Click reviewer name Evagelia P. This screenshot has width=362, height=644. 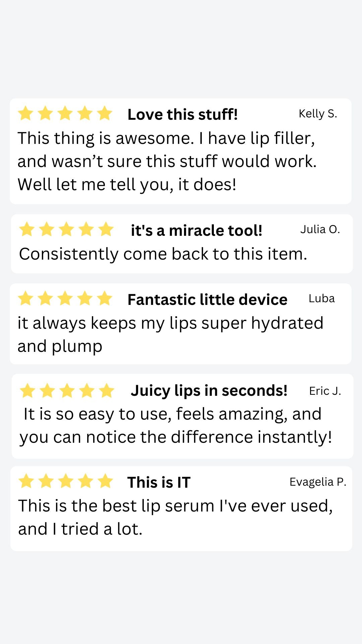[317, 482]
